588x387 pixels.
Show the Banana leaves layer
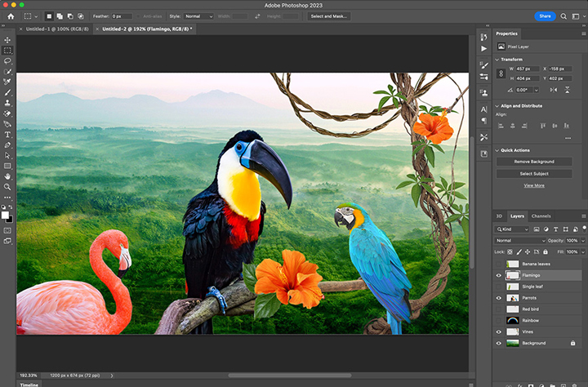[x=499, y=265]
